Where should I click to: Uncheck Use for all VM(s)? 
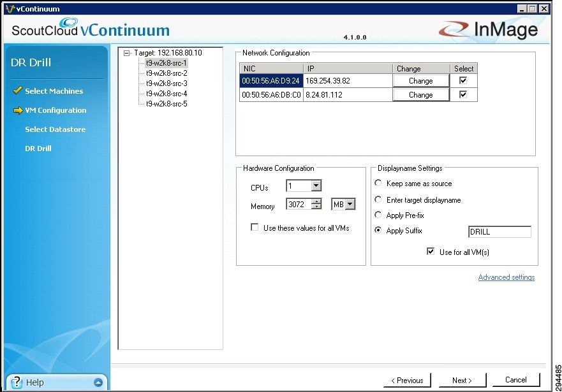point(431,251)
